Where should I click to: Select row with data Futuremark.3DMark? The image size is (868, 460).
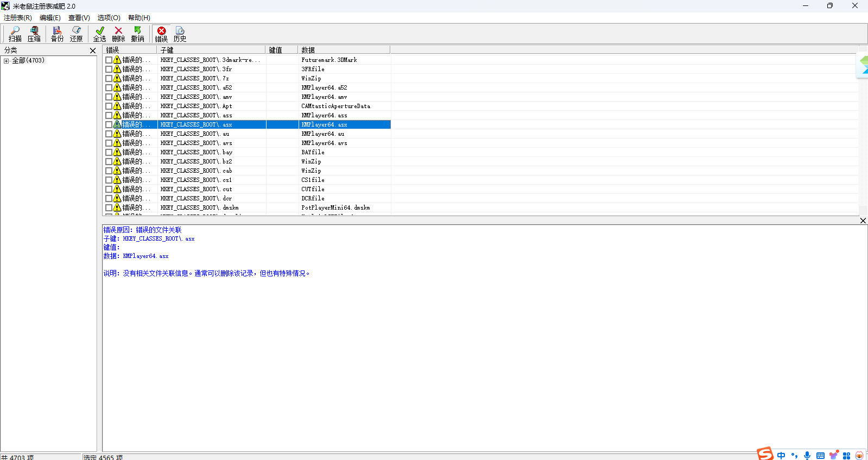[329, 60]
